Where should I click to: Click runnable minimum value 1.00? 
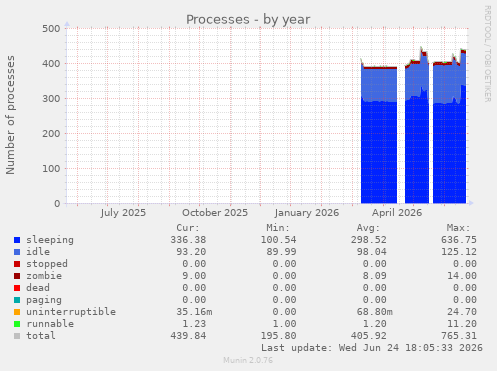pos(284,324)
